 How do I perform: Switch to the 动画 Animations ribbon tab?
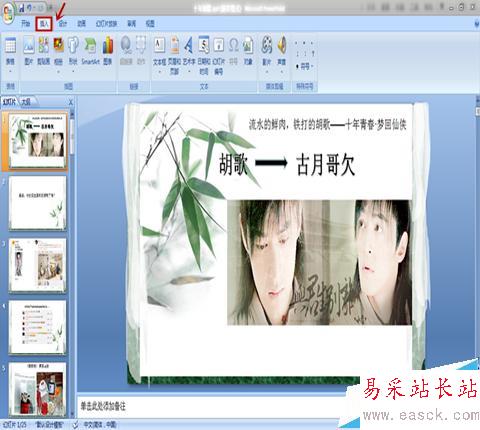point(82,24)
